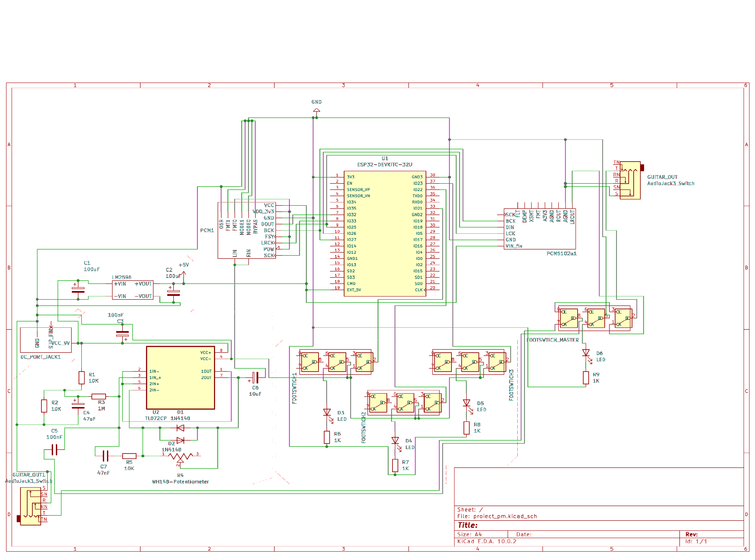This screenshot has height=560, width=755.
Task: Select the GUITAR_OUT1 audio jack symbol
Action: click(x=31, y=506)
